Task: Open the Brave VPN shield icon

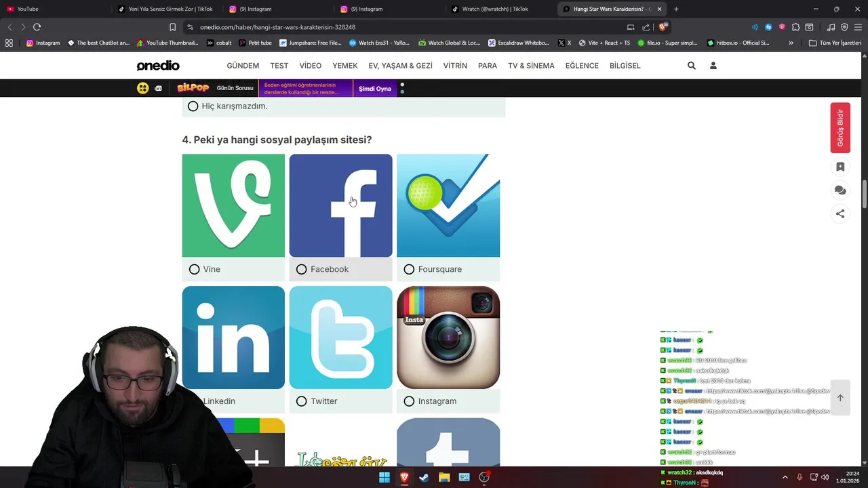Action: pyautogui.click(x=844, y=27)
